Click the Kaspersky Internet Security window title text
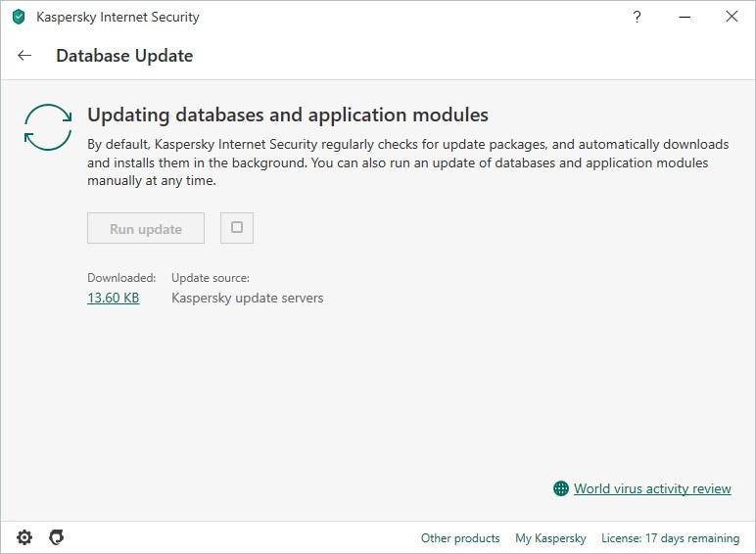The height and width of the screenshot is (554, 756). click(118, 17)
